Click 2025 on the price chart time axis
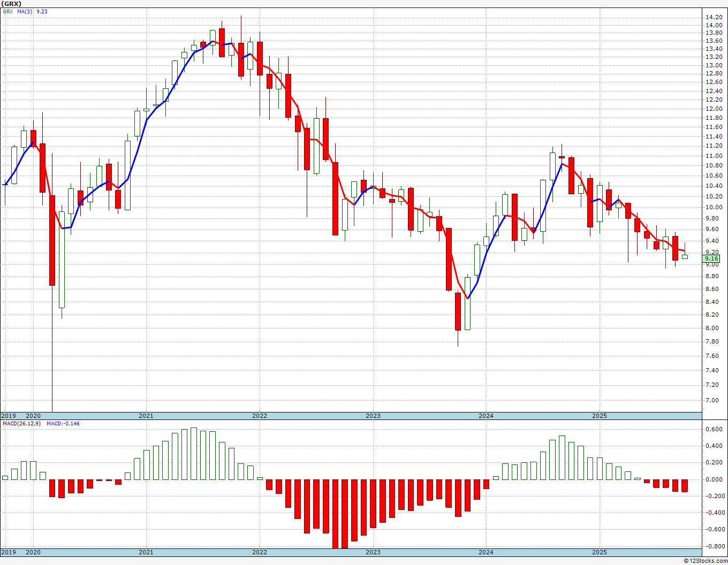The image size is (728, 565). [x=600, y=416]
